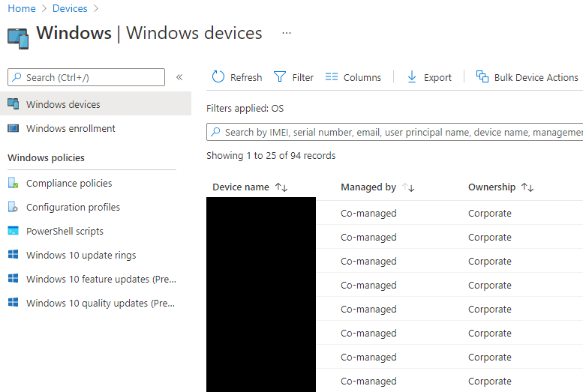Click the Filter button label
This screenshot has height=392, width=583.
click(302, 77)
